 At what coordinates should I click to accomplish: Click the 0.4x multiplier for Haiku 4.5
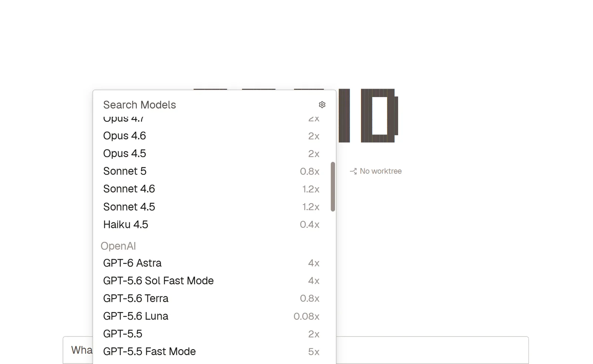(309, 225)
